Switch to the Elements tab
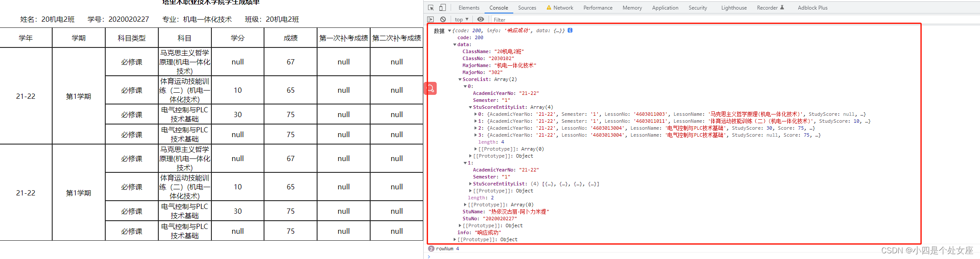980x259 pixels. tap(469, 8)
